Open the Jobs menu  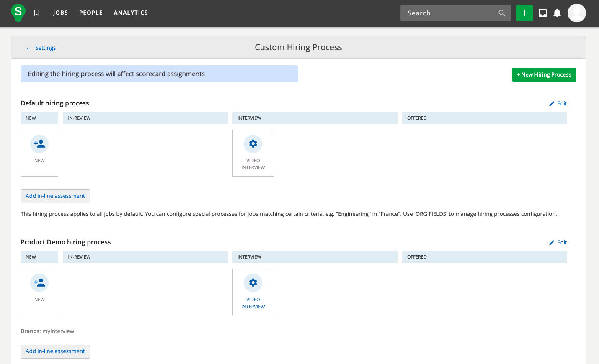(x=60, y=13)
